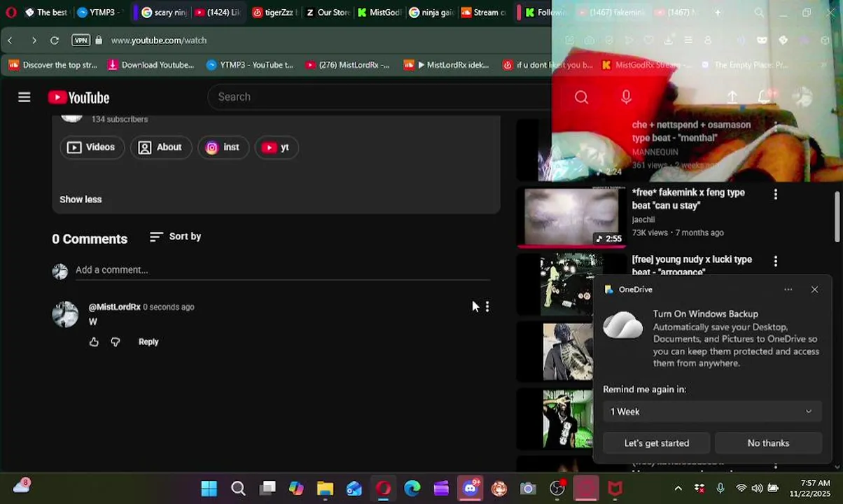Image resolution: width=843 pixels, height=504 pixels.
Task: Open 'can u stay' video thumbnail
Action: 571,216
